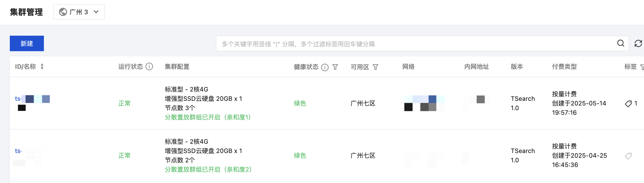Open the 健康状态 info icon
The height and width of the screenshot is (183, 644).
pyautogui.click(x=325, y=67)
